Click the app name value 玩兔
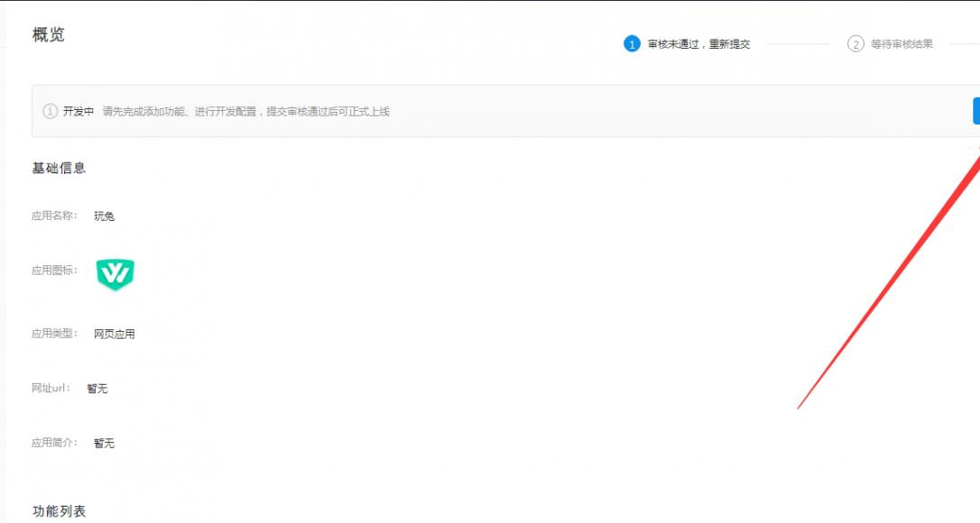This screenshot has height=523, width=980. 105,216
